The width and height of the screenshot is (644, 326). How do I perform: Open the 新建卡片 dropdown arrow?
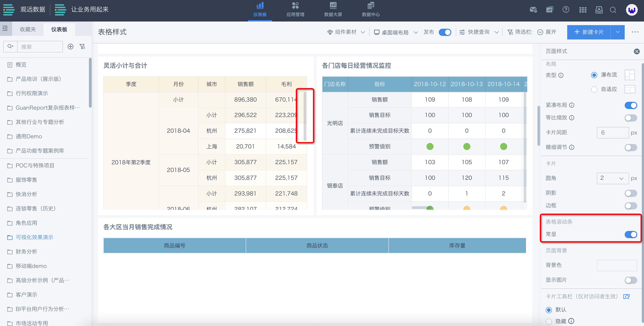coord(618,32)
